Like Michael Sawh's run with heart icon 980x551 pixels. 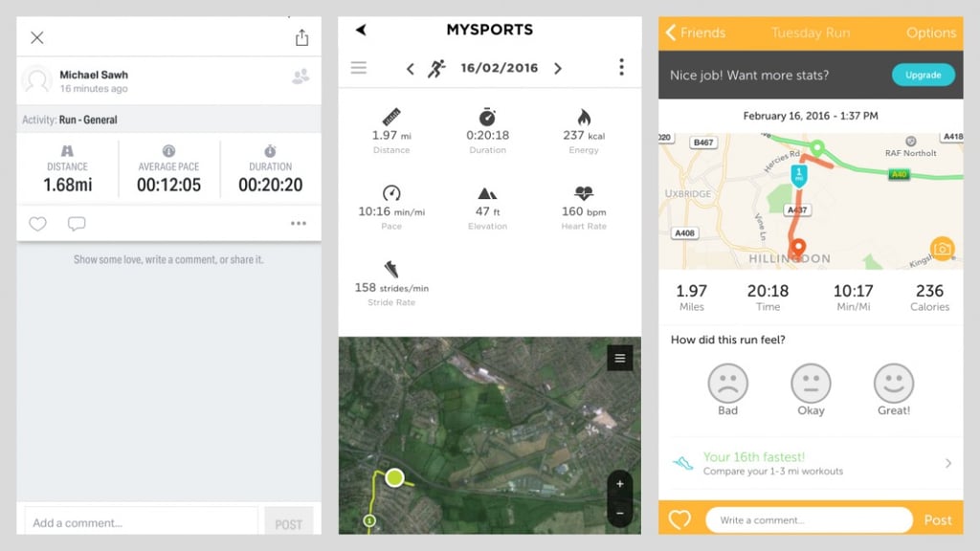point(37,224)
